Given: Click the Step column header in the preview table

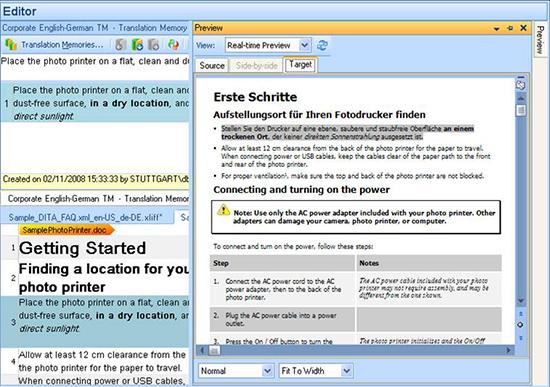Looking at the screenshot, I should click(282, 263).
